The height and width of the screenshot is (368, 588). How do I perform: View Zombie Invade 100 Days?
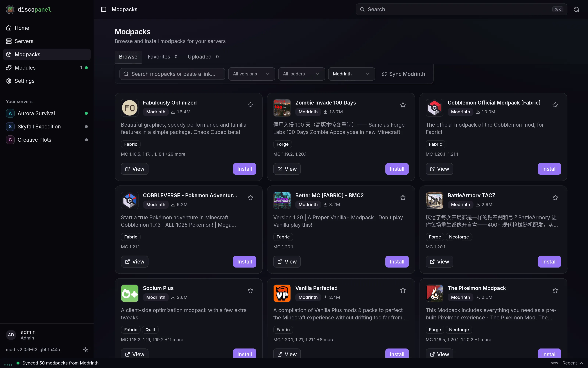click(287, 169)
